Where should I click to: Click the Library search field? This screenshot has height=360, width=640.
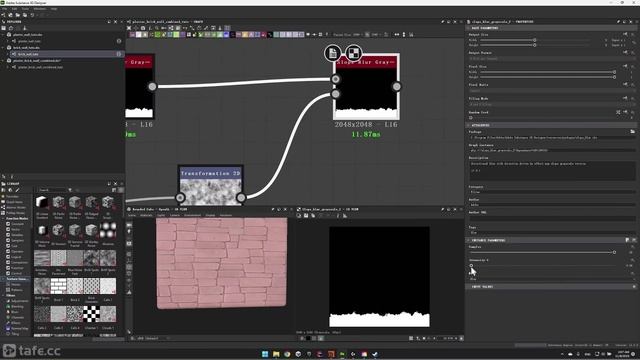pos(52,190)
